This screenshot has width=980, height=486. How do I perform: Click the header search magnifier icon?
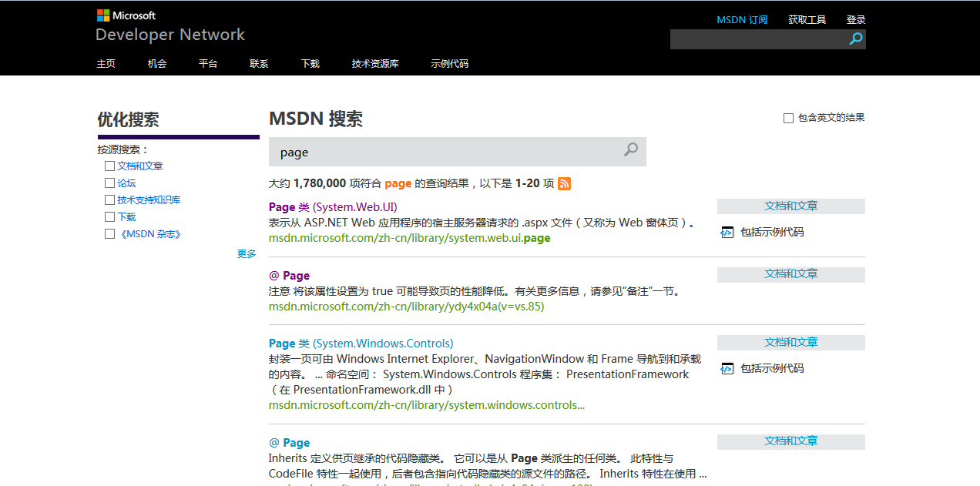click(x=856, y=39)
